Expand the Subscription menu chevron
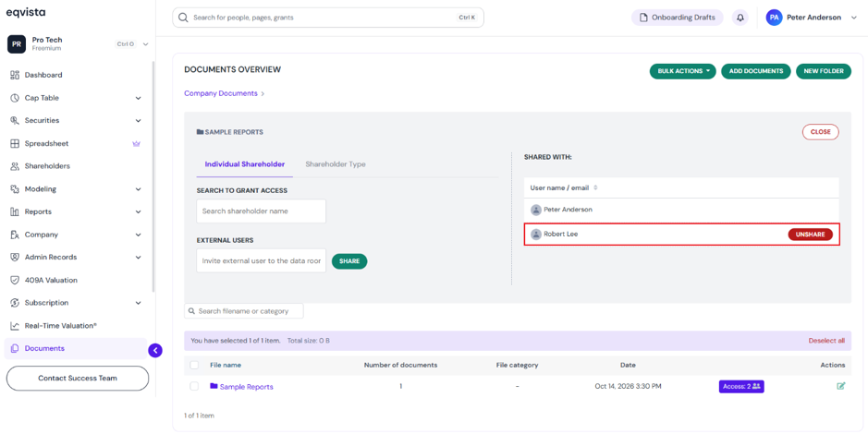Viewport: 868px width, 434px height. (x=139, y=304)
